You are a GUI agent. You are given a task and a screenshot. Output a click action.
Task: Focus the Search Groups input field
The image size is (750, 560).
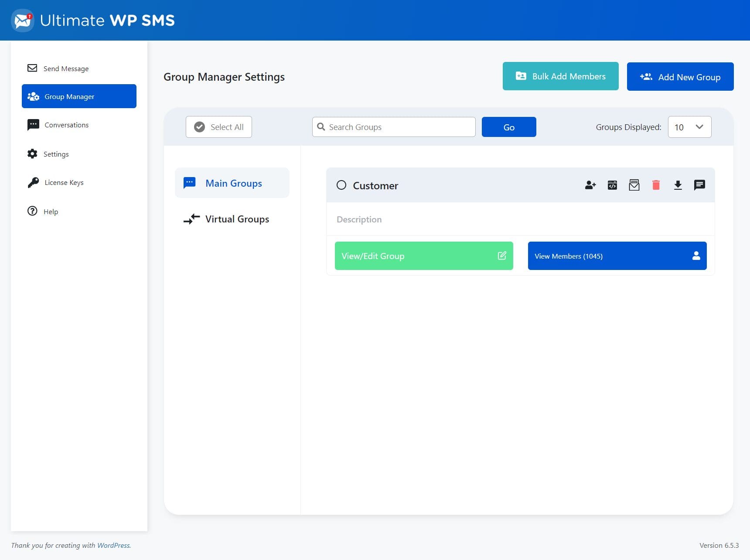point(394,127)
